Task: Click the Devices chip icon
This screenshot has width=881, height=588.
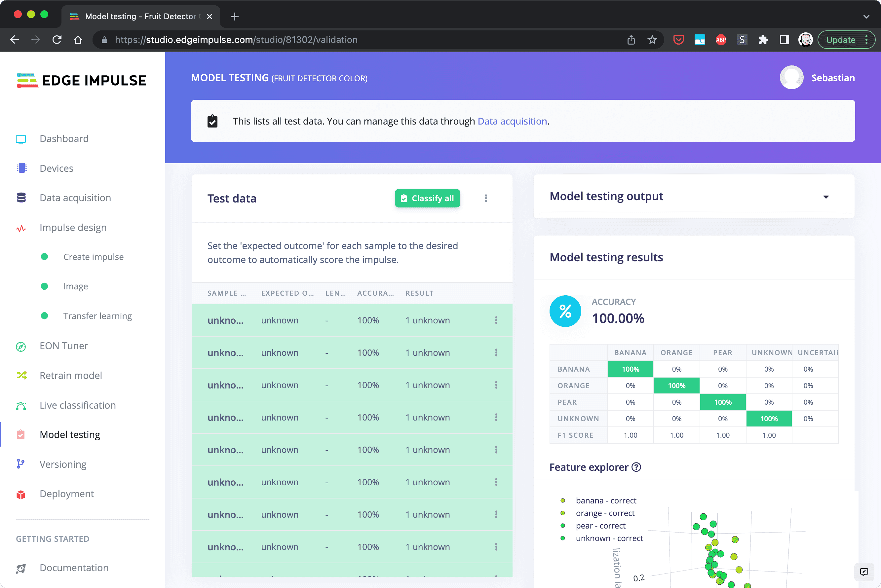Action: point(21,168)
